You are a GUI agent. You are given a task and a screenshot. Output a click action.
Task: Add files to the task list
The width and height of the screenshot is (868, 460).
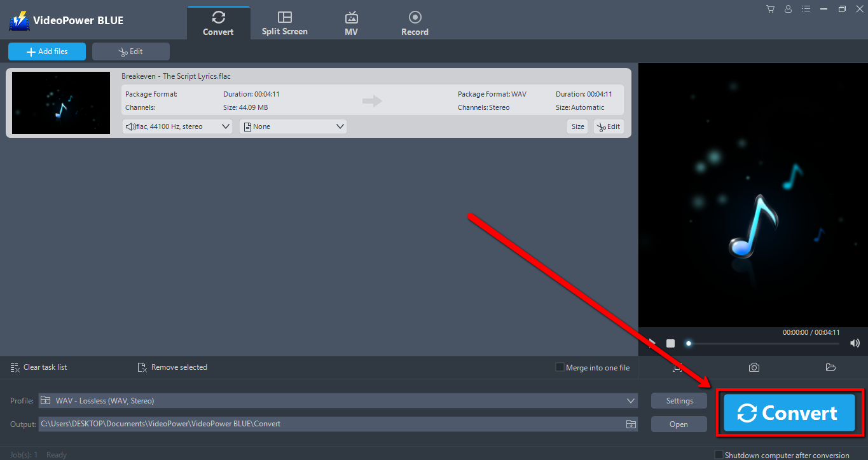click(46, 51)
